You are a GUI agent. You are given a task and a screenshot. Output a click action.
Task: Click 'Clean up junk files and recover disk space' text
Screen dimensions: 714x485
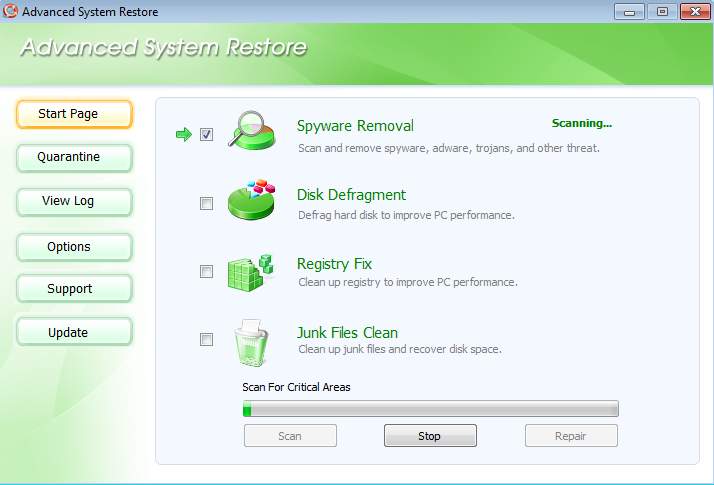(400, 349)
